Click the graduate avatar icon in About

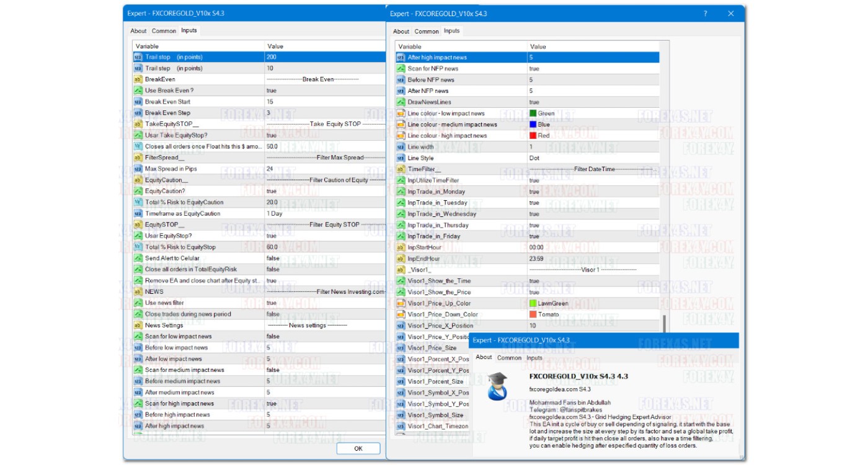click(498, 386)
